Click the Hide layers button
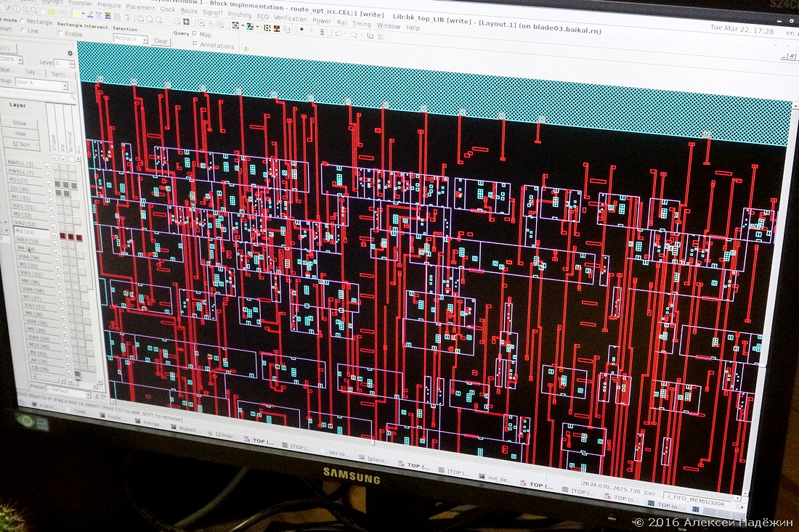The width and height of the screenshot is (799, 532). coord(20,134)
